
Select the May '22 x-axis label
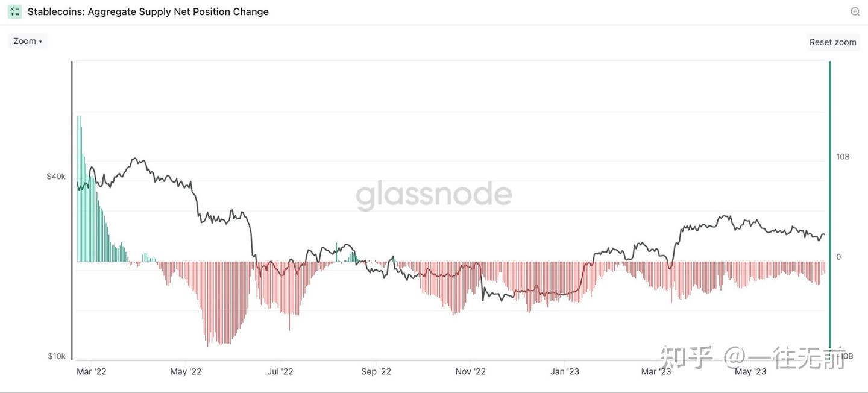click(x=186, y=371)
